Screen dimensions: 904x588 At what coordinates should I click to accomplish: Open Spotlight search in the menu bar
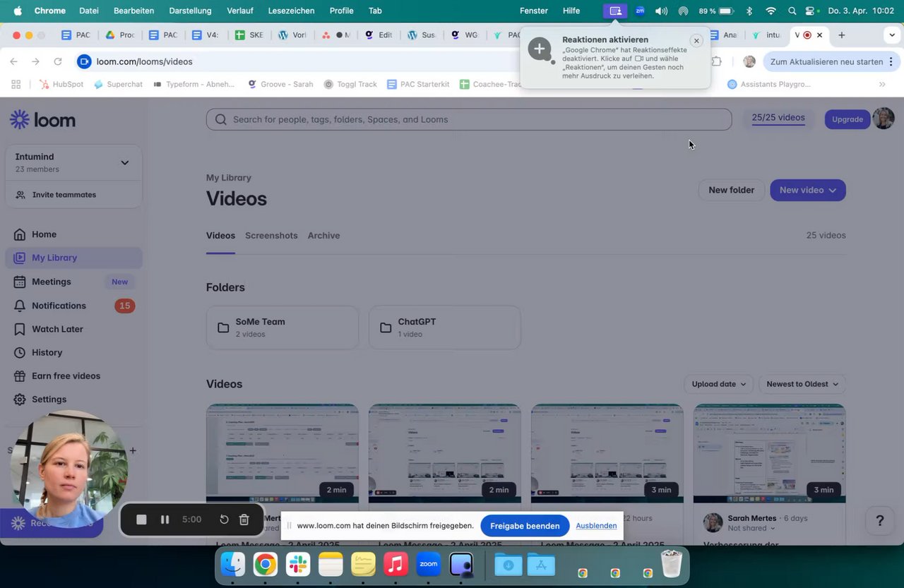click(792, 11)
